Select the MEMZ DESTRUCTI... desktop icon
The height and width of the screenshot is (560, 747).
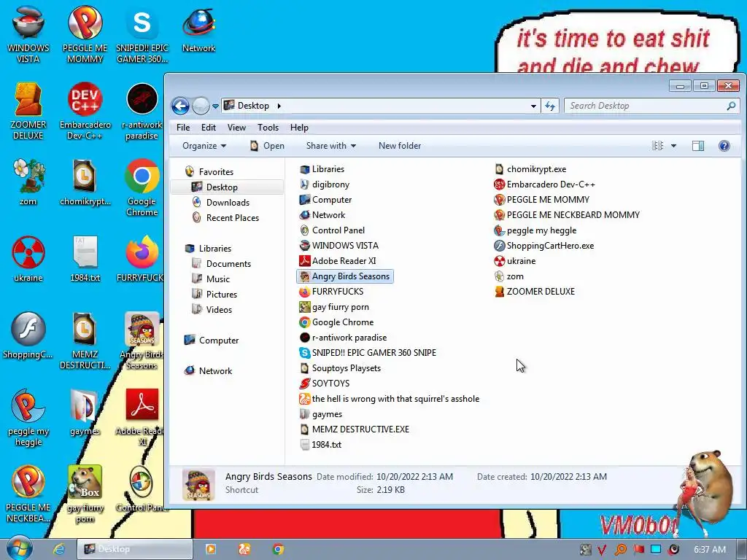[x=85, y=341]
